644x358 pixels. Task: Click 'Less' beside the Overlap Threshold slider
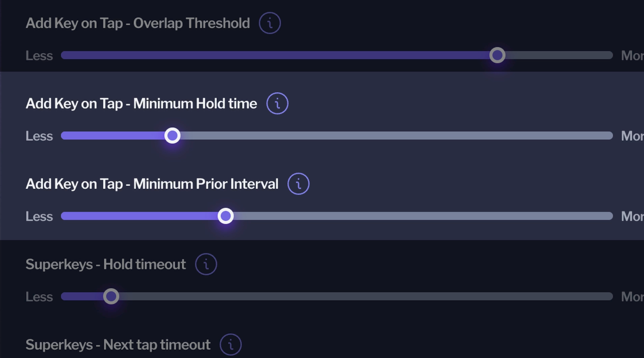coord(39,55)
